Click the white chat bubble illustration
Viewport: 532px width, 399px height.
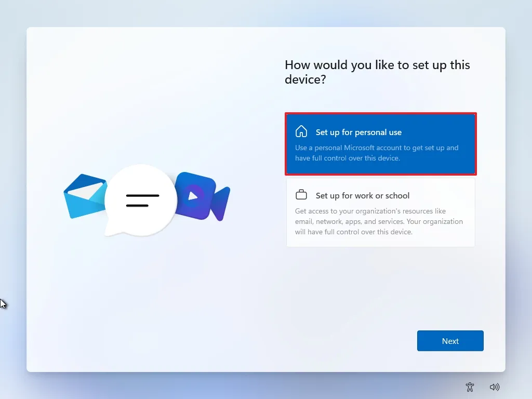click(141, 200)
